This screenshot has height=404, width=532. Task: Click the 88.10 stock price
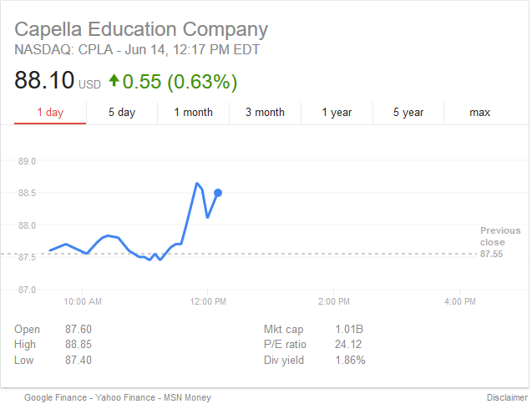(x=43, y=82)
